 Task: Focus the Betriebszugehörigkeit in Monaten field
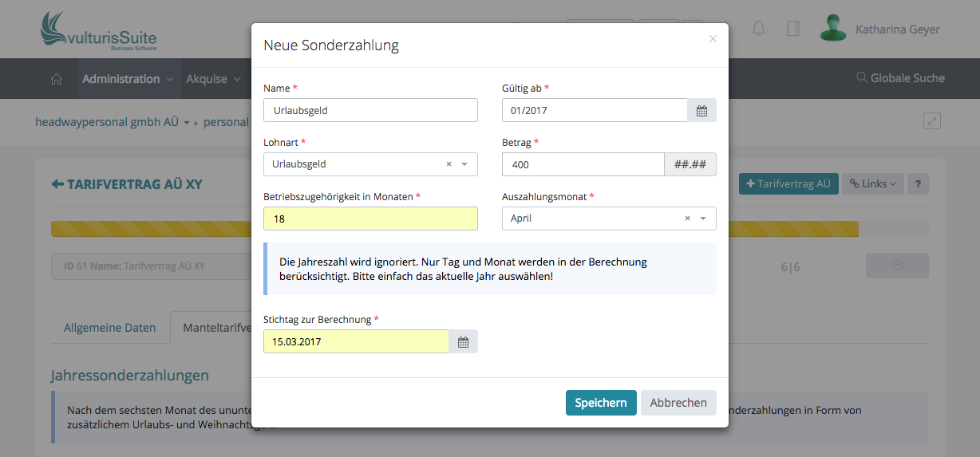[370, 219]
